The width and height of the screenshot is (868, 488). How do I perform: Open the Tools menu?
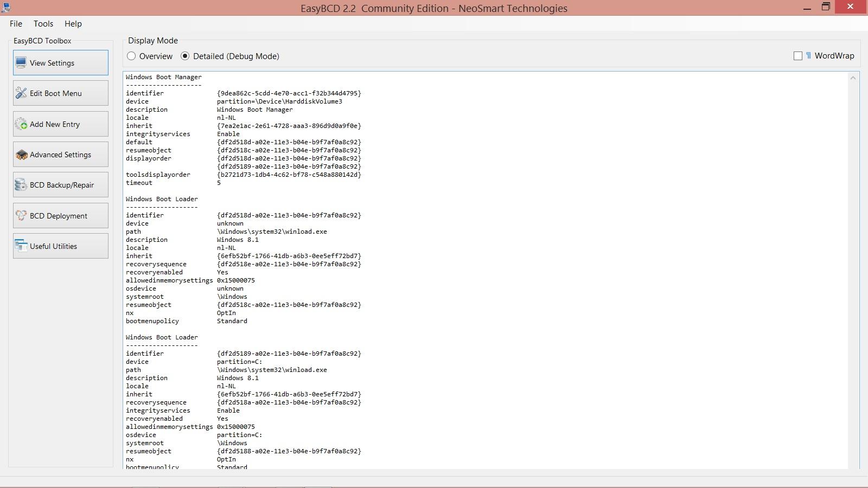coord(43,23)
